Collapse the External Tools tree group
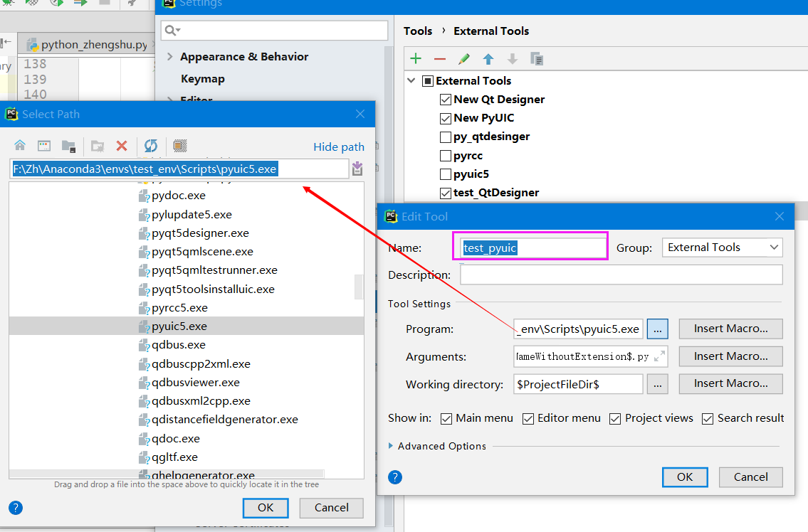808x532 pixels. pyautogui.click(x=411, y=80)
